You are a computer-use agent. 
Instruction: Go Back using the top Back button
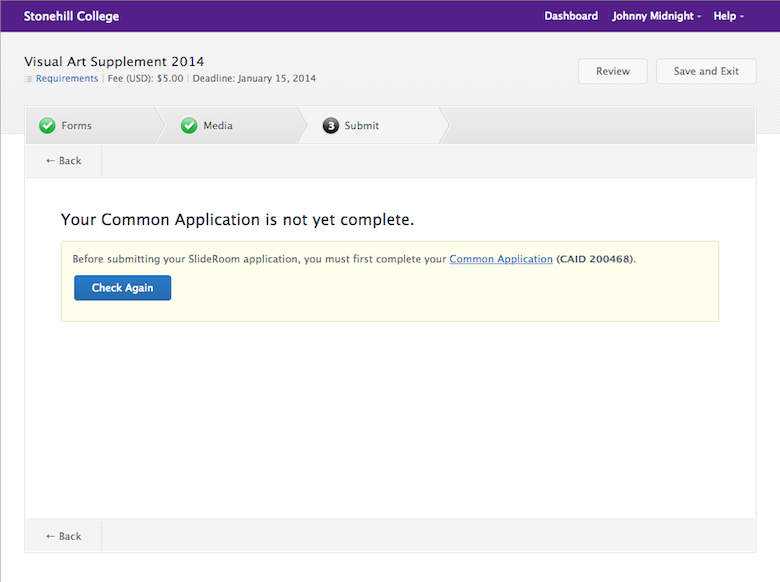[x=64, y=161]
